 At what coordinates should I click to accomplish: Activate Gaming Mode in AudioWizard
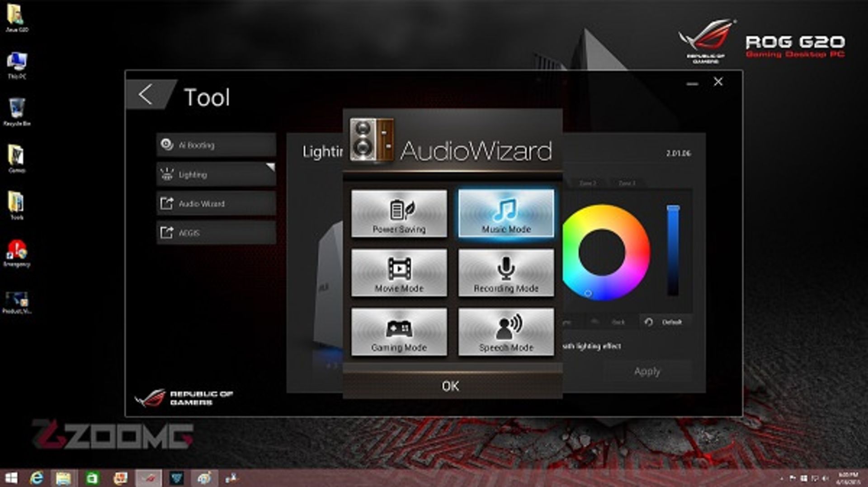(399, 332)
